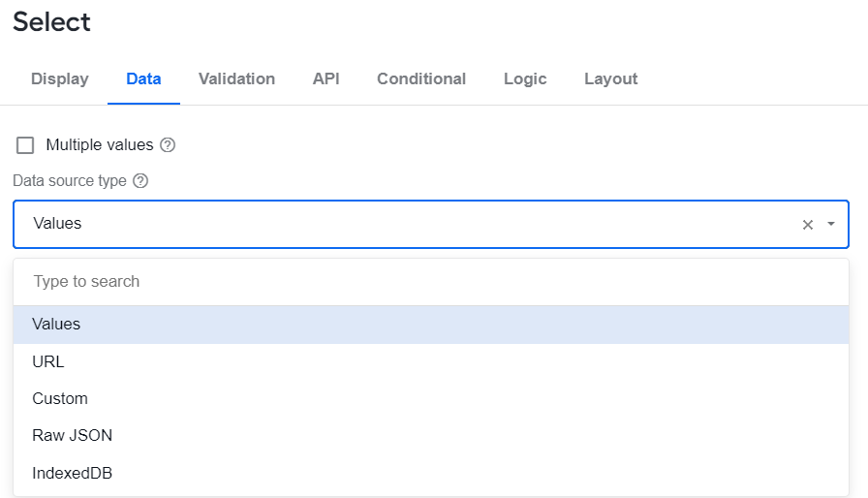Switch to the Logic tab
Viewport: 868px width, 498px height.
click(525, 78)
